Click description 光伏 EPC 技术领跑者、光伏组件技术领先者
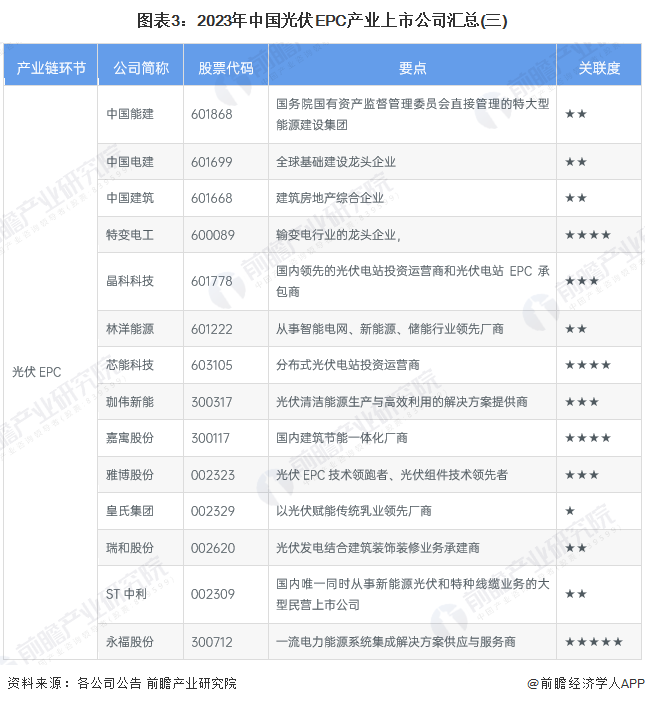Screen dimensions: 645x704 (x=392, y=475)
